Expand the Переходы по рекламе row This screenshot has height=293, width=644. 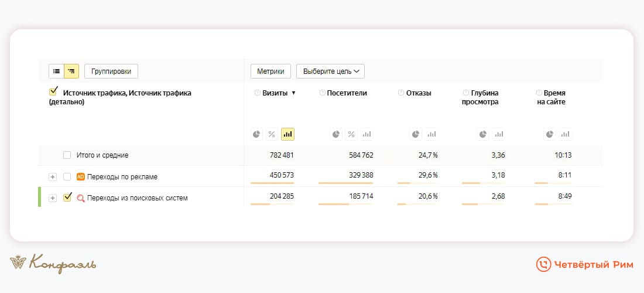(53, 177)
